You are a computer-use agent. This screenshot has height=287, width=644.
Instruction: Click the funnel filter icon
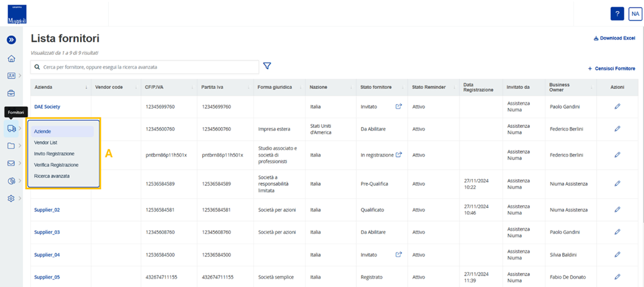click(268, 66)
